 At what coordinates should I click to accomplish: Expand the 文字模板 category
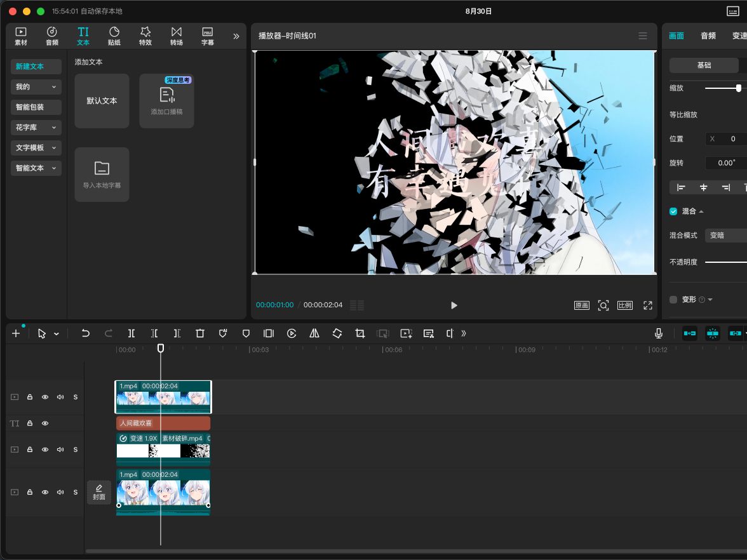36,147
